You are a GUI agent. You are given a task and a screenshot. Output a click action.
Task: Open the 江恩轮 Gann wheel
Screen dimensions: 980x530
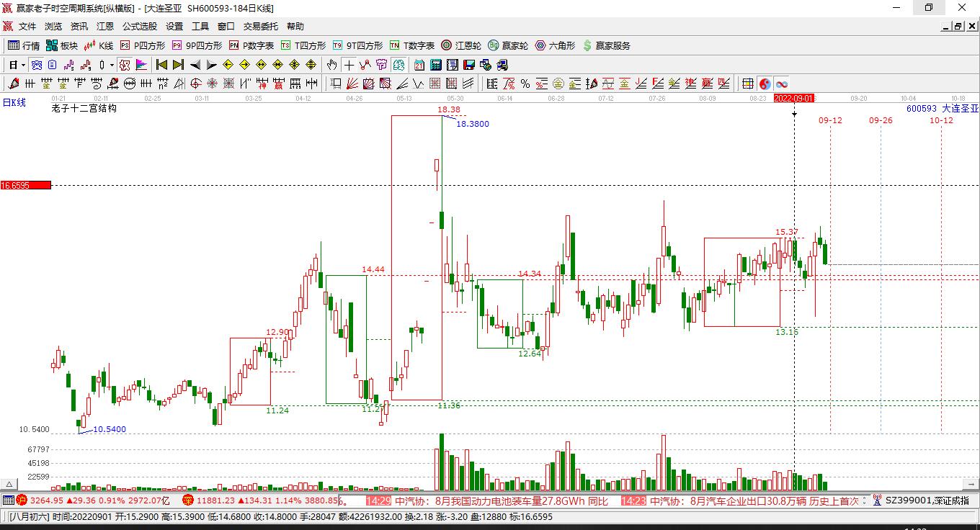point(461,45)
